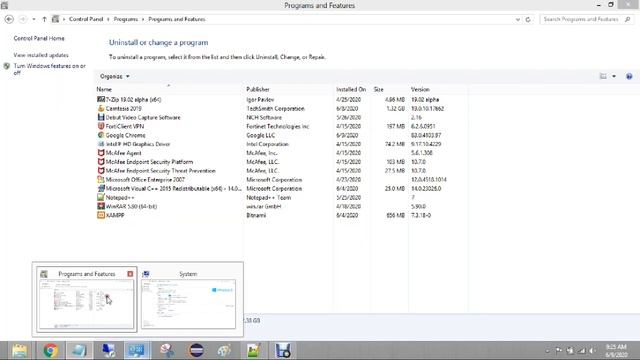Click the search magnifier icon
Viewport: 640px width, 360px height.
[628, 19]
